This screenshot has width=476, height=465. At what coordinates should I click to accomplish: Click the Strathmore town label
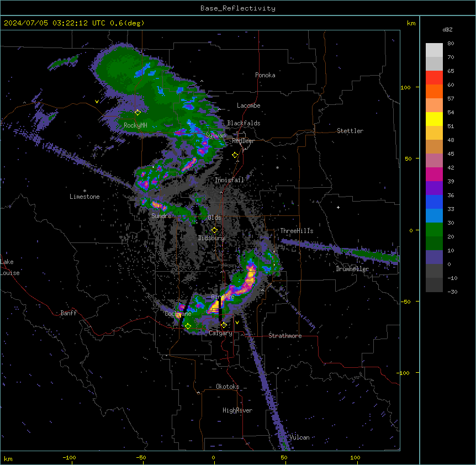coord(285,336)
